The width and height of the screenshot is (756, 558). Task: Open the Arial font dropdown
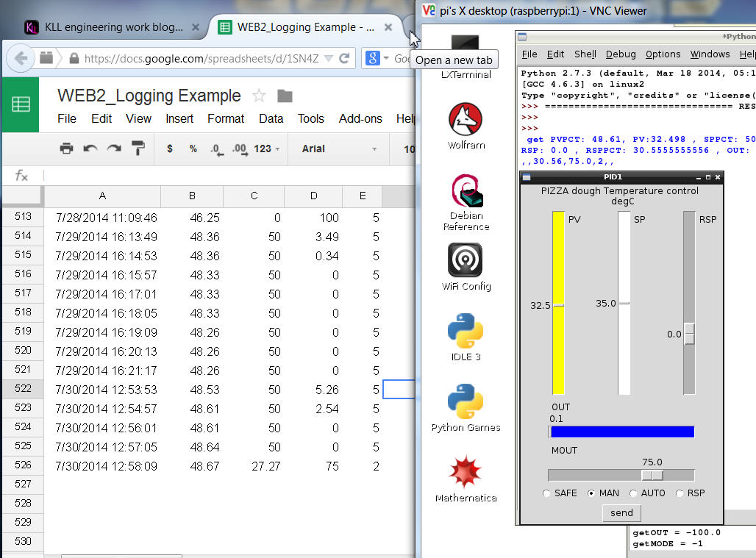point(338,149)
